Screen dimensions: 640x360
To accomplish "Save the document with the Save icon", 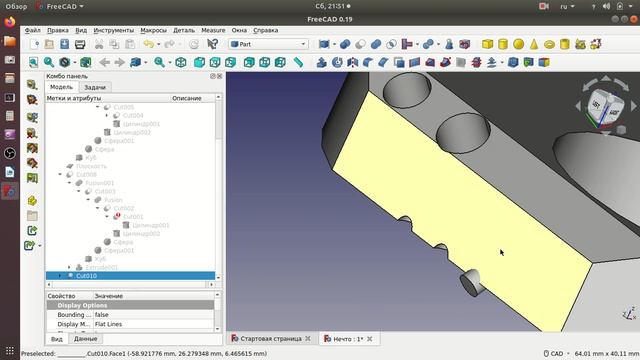I will coord(64,44).
